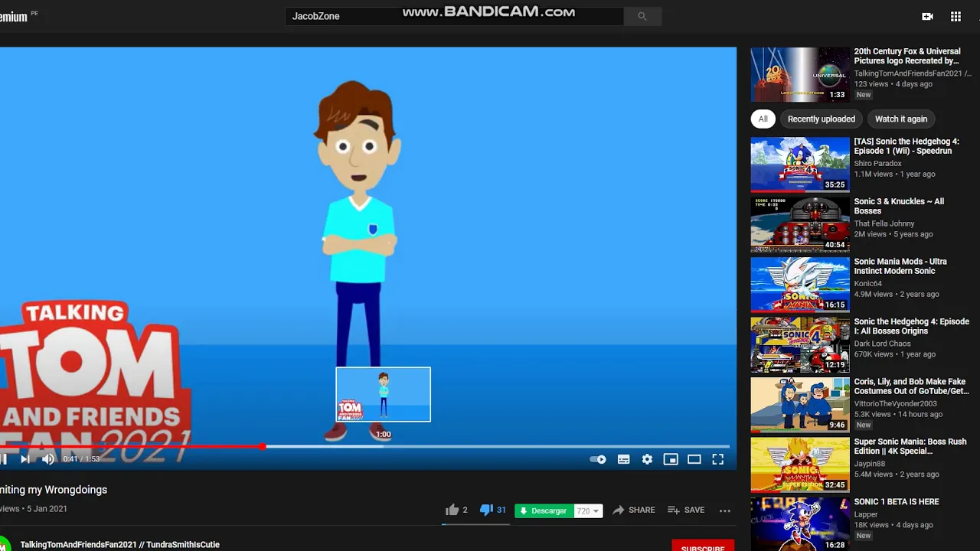Image resolution: width=980 pixels, height=551 pixels.
Task: Open 20th Century Fox logo video thumbnail
Action: click(x=800, y=75)
